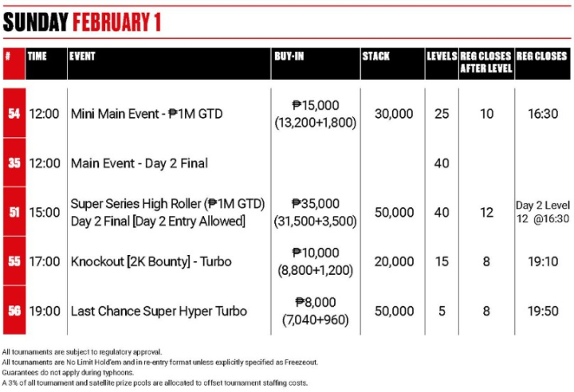
Task: Click the red event number 55 badge
Action: [x=14, y=261]
